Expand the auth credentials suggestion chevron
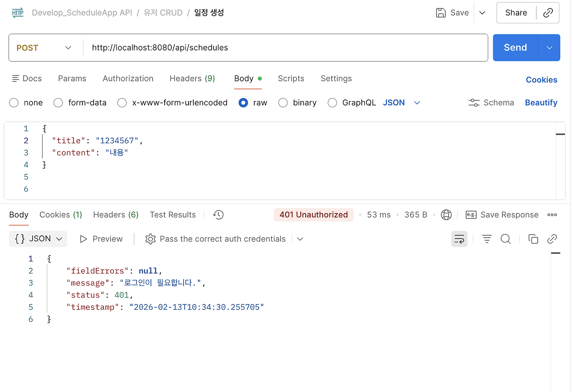This screenshot has height=392, width=573. (x=300, y=239)
